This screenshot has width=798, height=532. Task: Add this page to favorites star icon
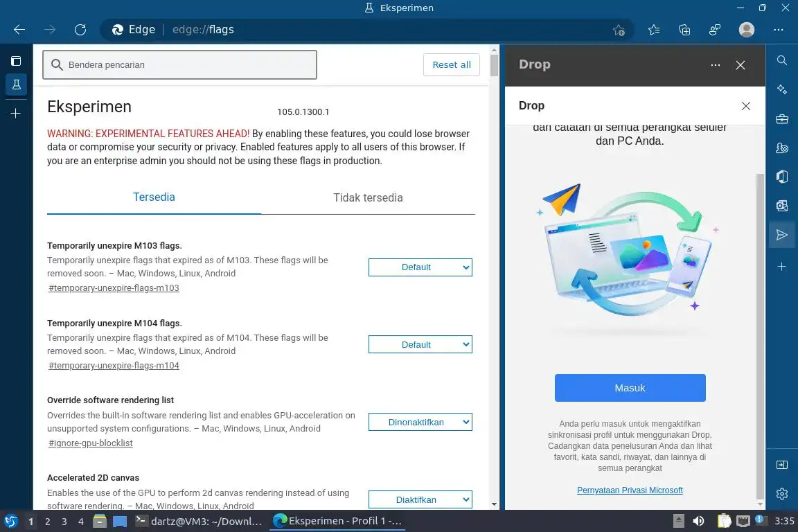619,30
